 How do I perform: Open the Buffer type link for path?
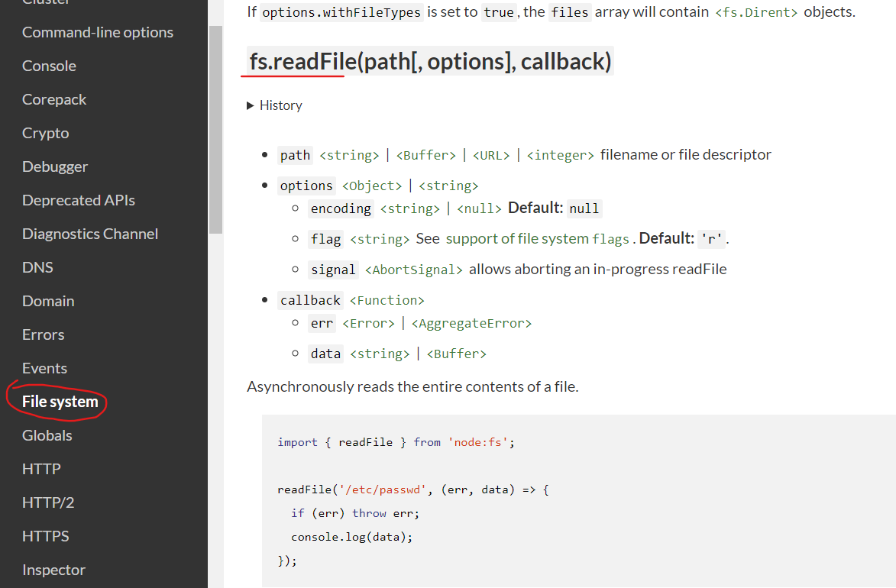click(425, 156)
